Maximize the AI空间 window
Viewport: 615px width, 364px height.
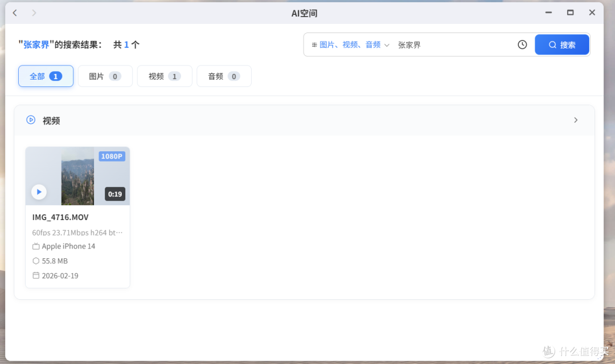point(570,13)
